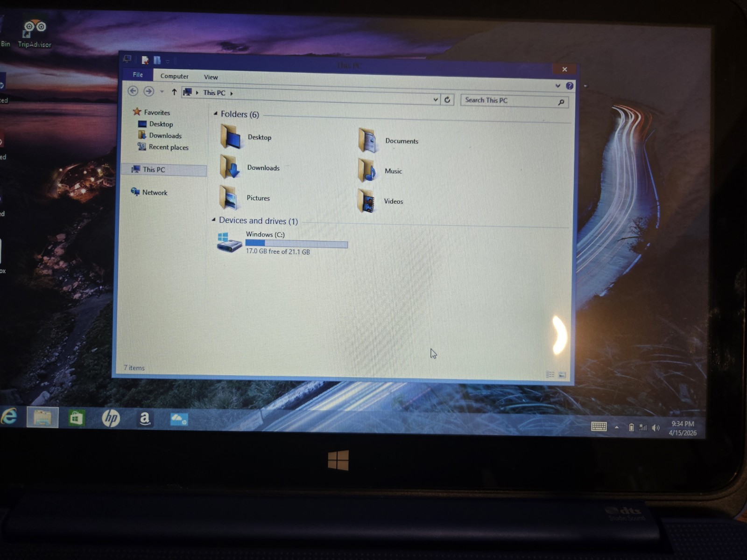
Task: Open Internet Explorer from the taskbar
Action: (x=8, y=416)
